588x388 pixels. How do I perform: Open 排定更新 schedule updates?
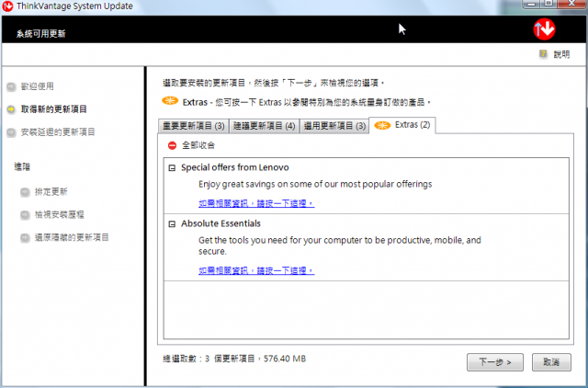click(51, 192)
